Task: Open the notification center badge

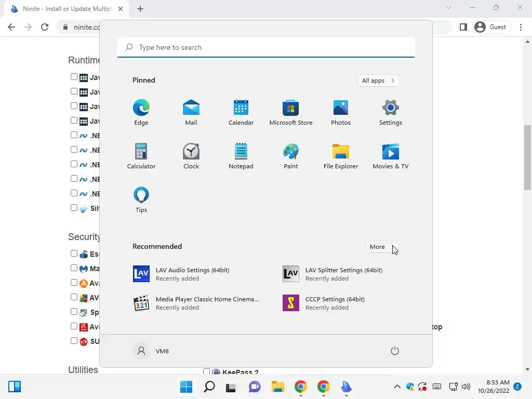Action: click(517, 387)
